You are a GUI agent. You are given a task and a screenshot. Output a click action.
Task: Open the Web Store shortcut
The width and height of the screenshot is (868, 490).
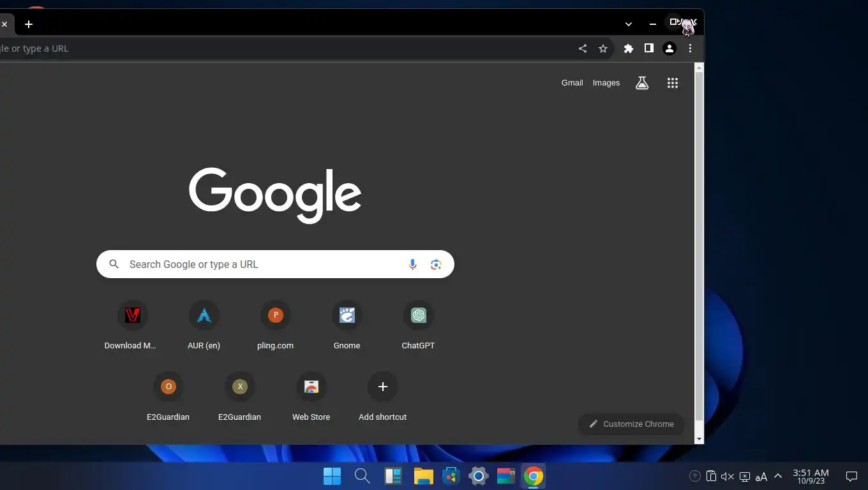pos(311,398)
